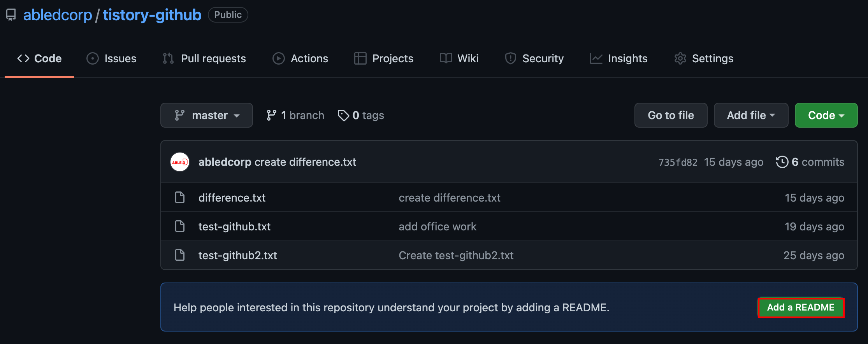Open the Issues tab

(111, 58)
